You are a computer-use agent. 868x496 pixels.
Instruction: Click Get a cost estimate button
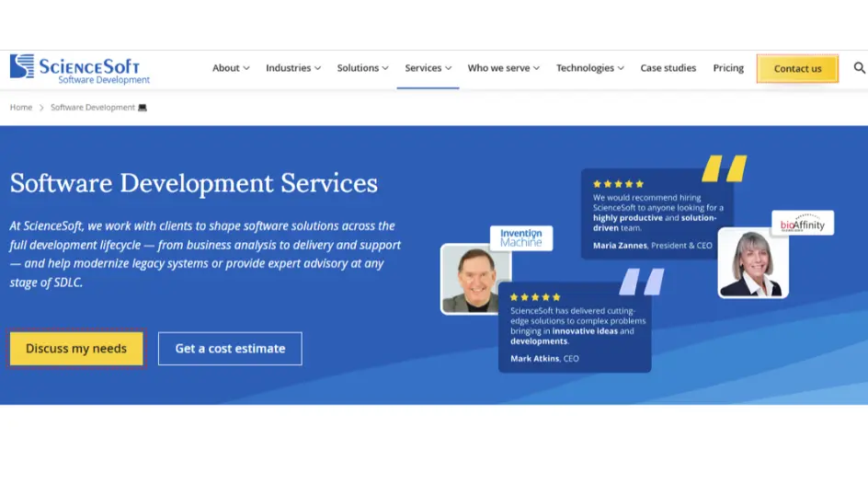click(x=230, y=349)
